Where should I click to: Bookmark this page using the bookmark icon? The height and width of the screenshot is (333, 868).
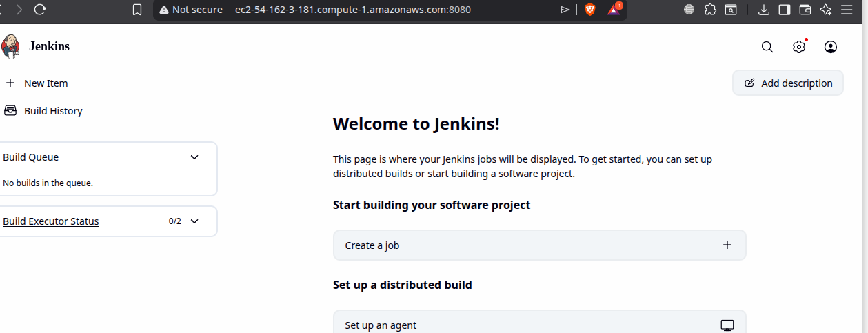click(137, 10)
